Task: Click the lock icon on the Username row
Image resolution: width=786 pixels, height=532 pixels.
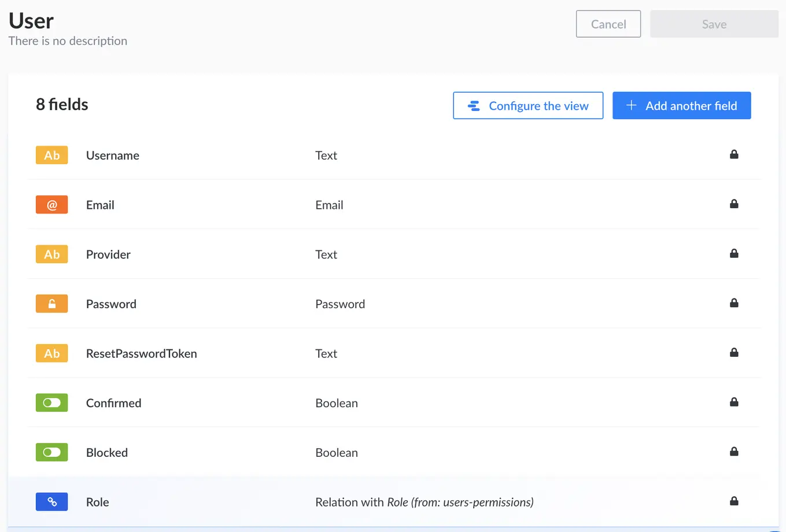Action: 734,154
